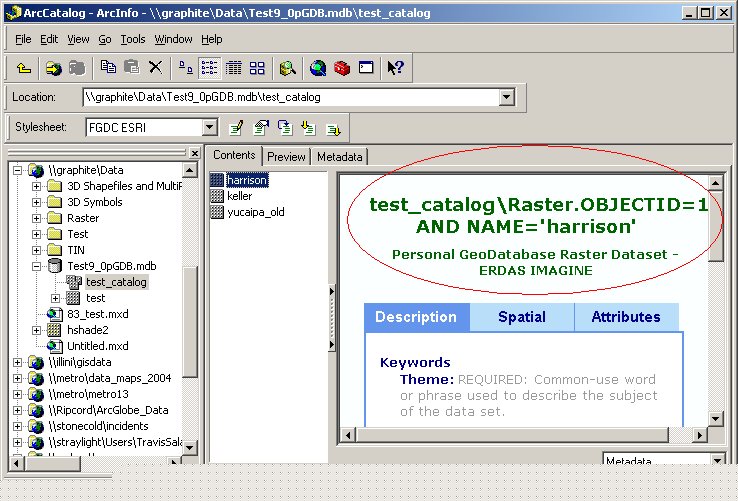Switch to the Preview tab
The height and width of the screenshot is (501, 738).
[286, 157]
